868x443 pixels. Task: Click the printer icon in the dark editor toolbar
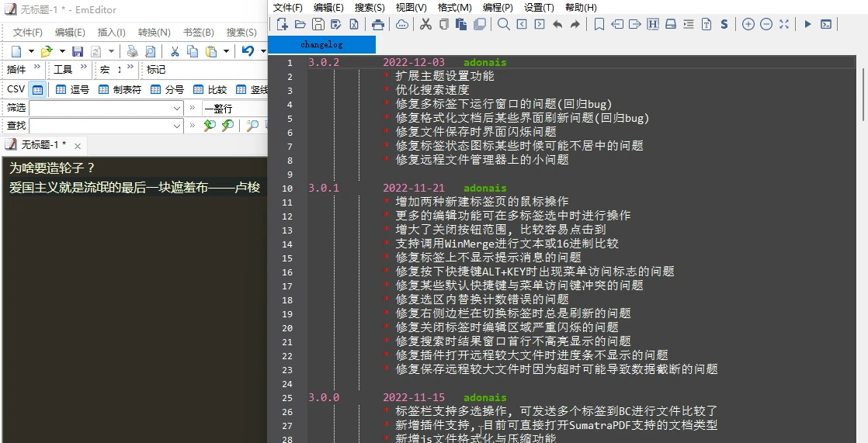coord(377,24)
